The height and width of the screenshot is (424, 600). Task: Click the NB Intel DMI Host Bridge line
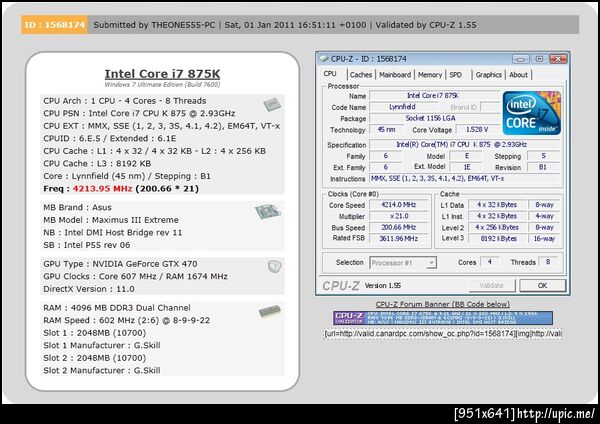(113, 233)
